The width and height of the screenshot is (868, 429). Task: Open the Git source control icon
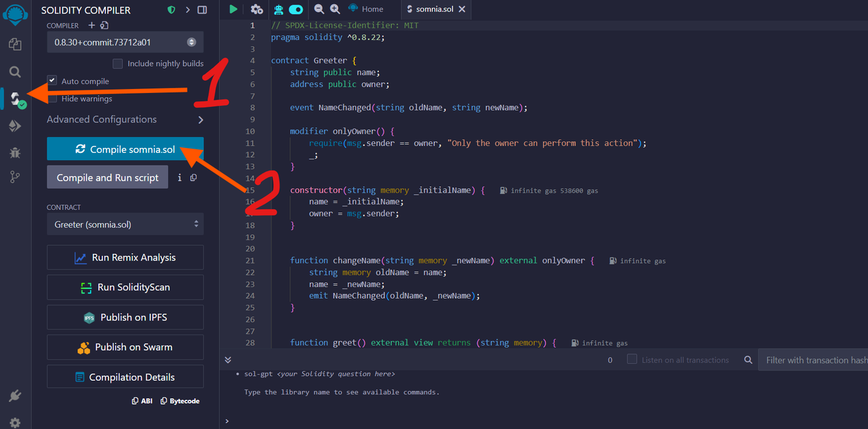[x=15, y=177]
